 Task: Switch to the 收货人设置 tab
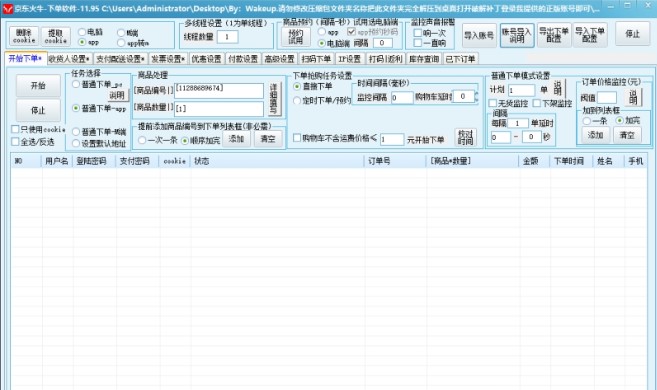click(x=69, y=59)
